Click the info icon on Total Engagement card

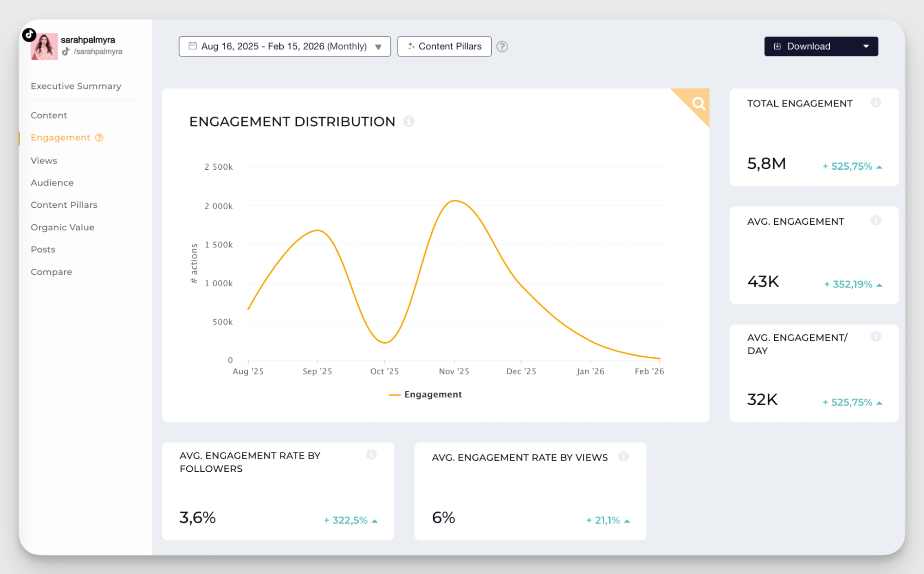876,103
